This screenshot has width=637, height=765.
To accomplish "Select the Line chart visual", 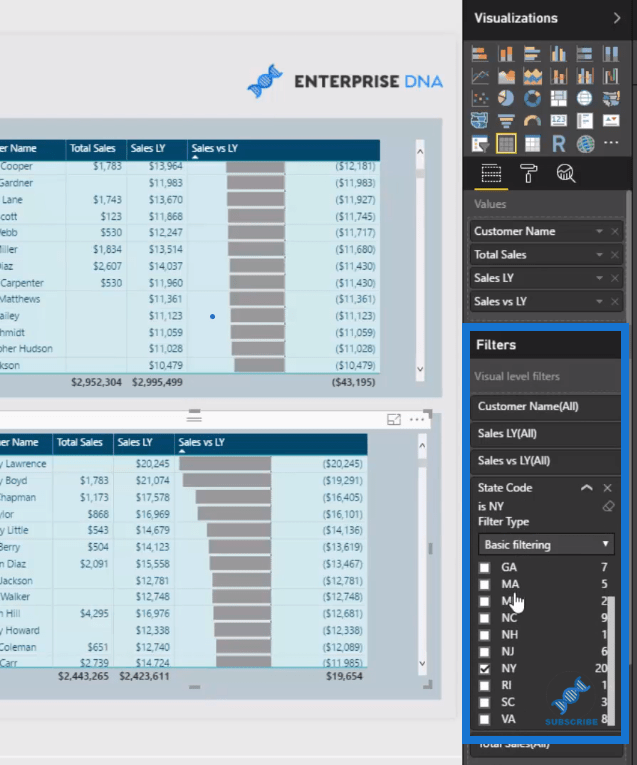I will coord(480,76).
